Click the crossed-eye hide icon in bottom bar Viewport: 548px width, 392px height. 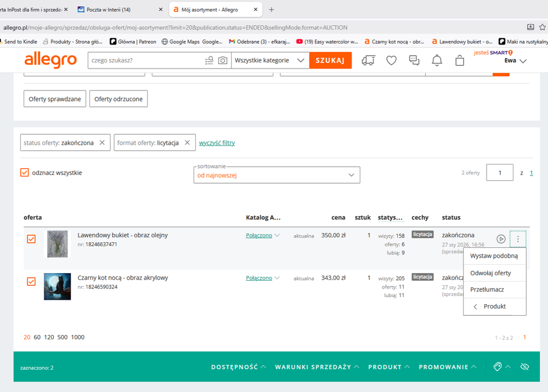[524, 367]
